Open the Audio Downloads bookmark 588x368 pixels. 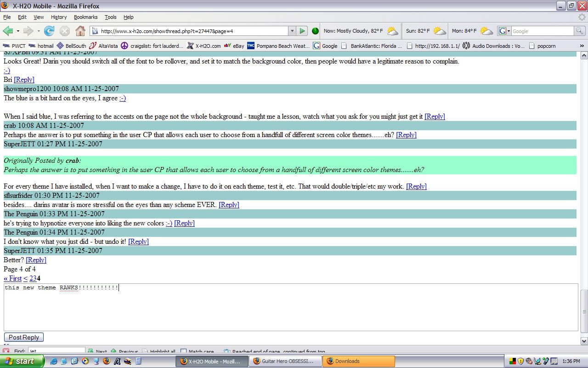[494, 46]
